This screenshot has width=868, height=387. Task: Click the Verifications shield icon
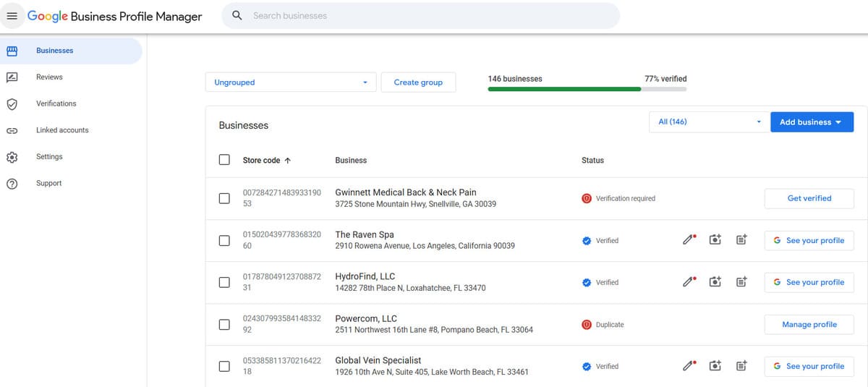[12, 103]
